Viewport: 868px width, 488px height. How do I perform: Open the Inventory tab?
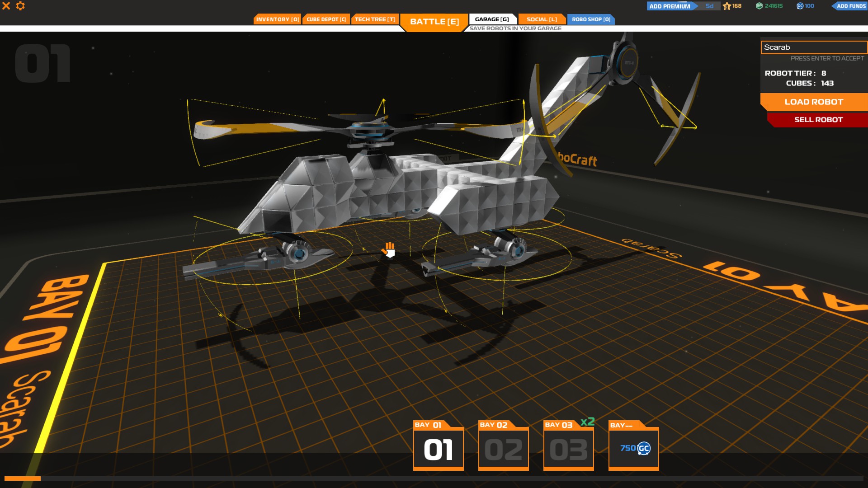(x=277, y=19)
